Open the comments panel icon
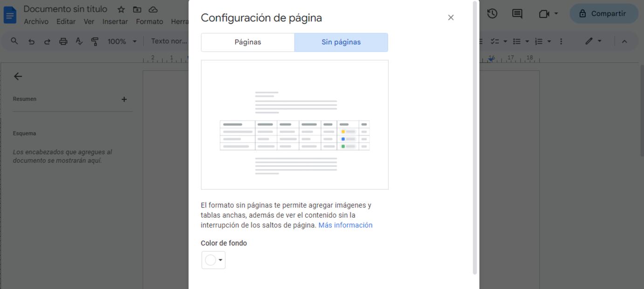This screenshot has height=289, width=644. pyautogui.click(x=517, y=14)
